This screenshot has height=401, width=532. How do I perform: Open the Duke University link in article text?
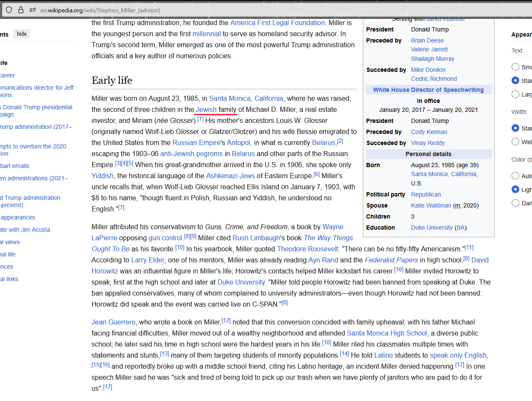coord(241,282)
